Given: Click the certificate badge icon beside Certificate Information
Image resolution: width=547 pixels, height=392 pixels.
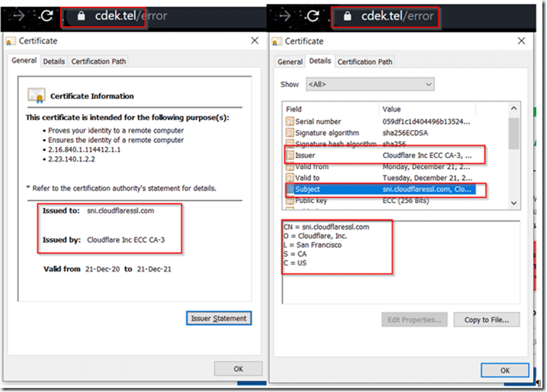Looking at the screenshot, I should point(36,96).
